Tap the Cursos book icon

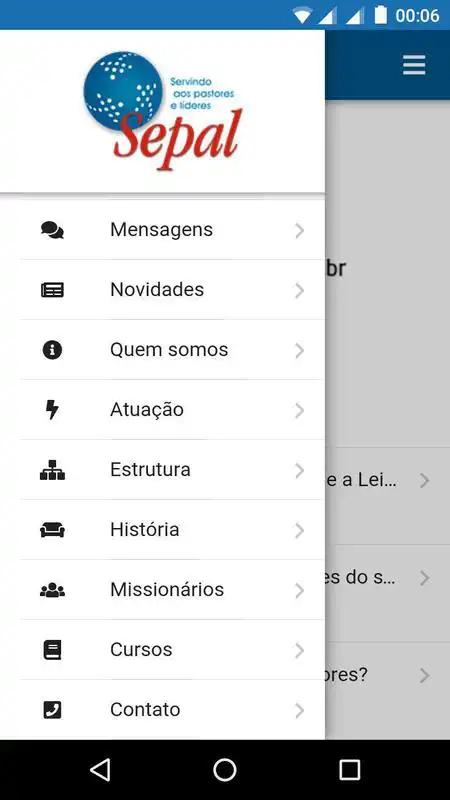(x=52, y=650)
